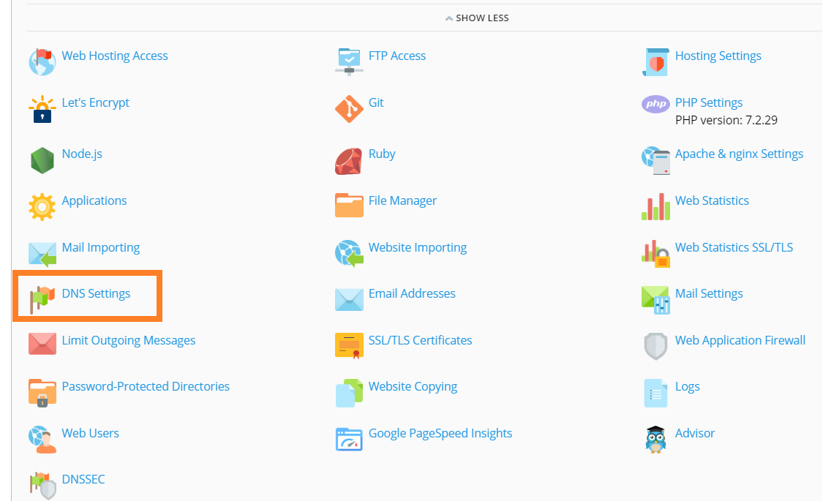Open the Hosting Settings link
The width and height of the screenshot is (823, 504).
tap(718, 56)
